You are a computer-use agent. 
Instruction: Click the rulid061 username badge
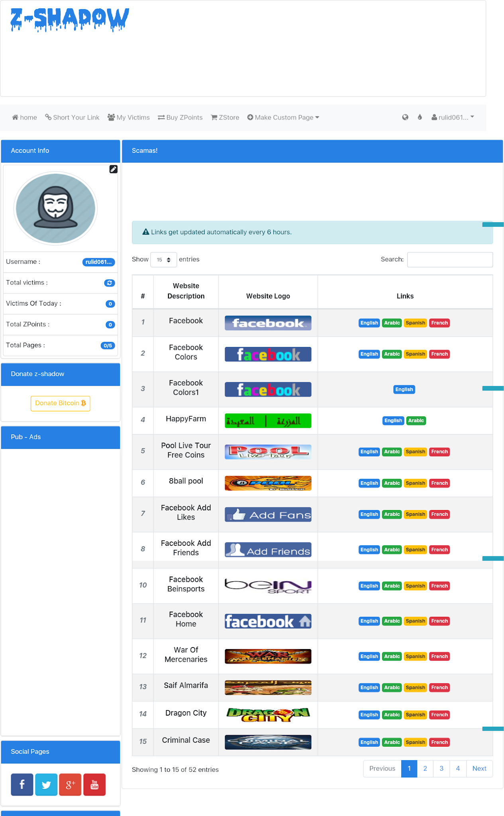point(98,262)
